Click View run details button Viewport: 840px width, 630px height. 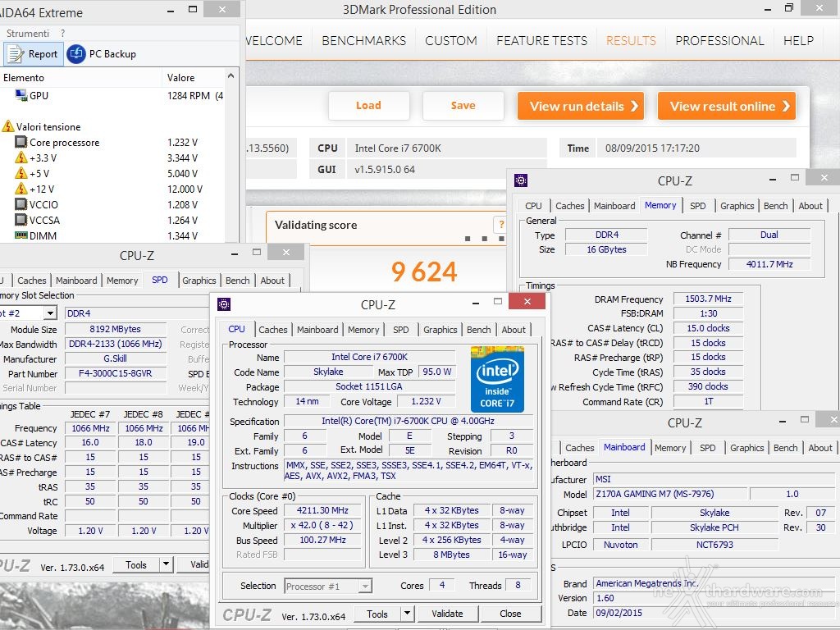click(580, 106)
